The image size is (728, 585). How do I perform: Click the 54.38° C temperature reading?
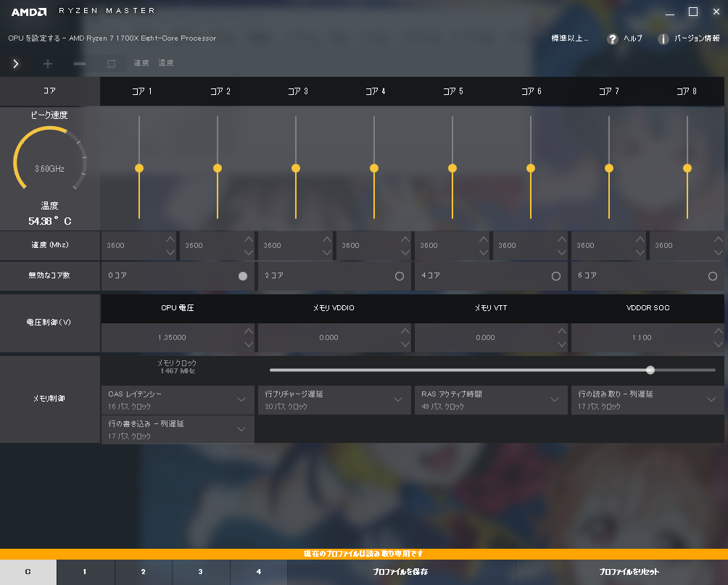[50, 221]
